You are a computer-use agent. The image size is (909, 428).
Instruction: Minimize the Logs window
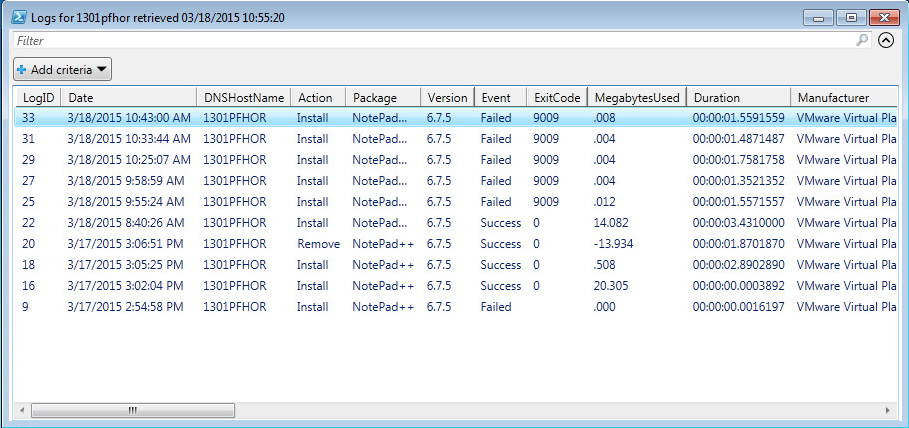pyautogui.click(x=818, y=18)
